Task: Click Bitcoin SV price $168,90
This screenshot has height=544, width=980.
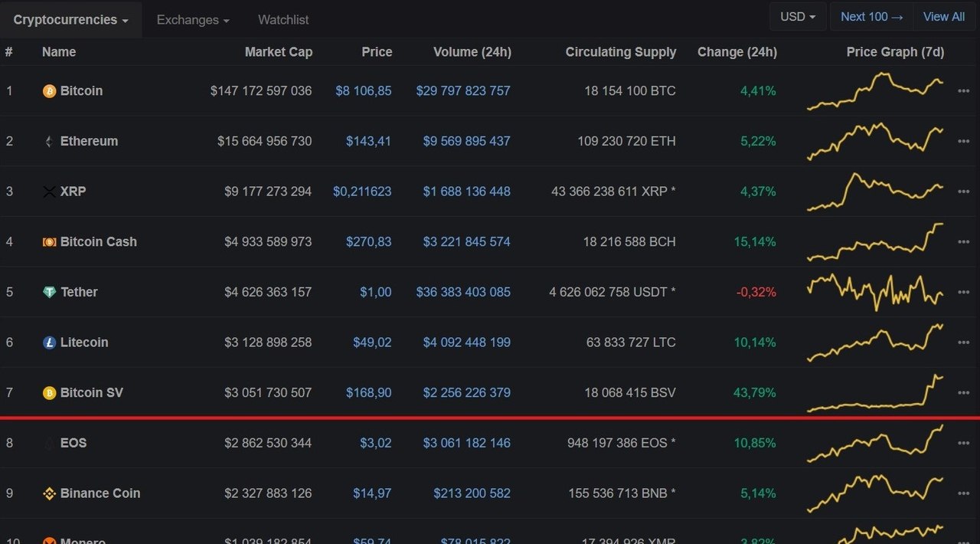Action: click(x=368, y=393)
